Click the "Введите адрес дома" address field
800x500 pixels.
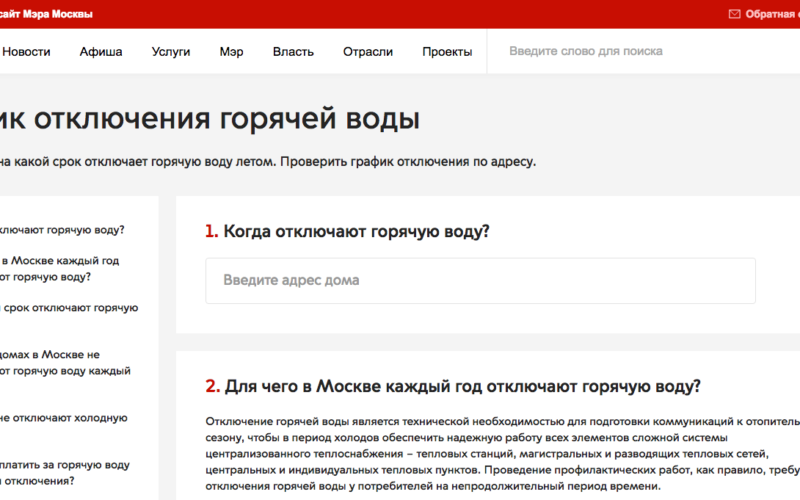tap(480, 280)
